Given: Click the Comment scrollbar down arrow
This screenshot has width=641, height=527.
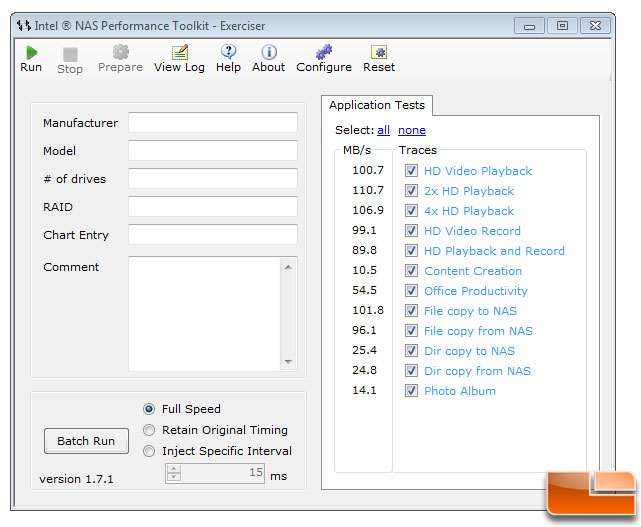Looking at the screenshot, I should pos(288,362).
